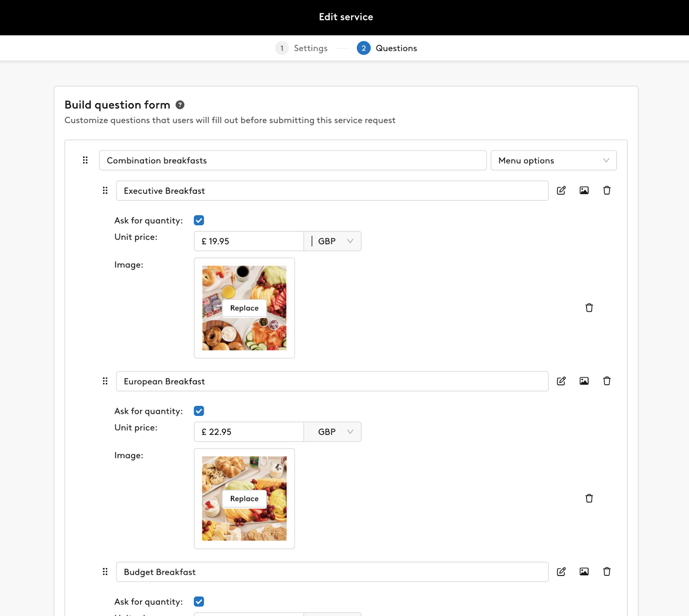The width and height of the screenshot is (689, 616).
Task: Add image to Budget Breakfast option
Action: click(584, 572)
